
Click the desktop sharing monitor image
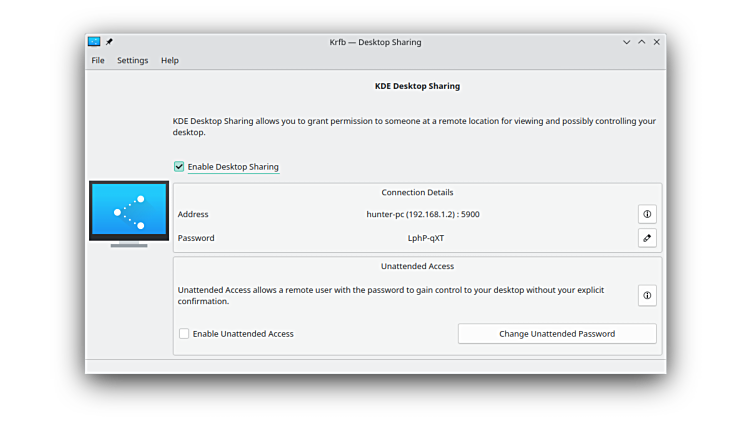point(129,212)
